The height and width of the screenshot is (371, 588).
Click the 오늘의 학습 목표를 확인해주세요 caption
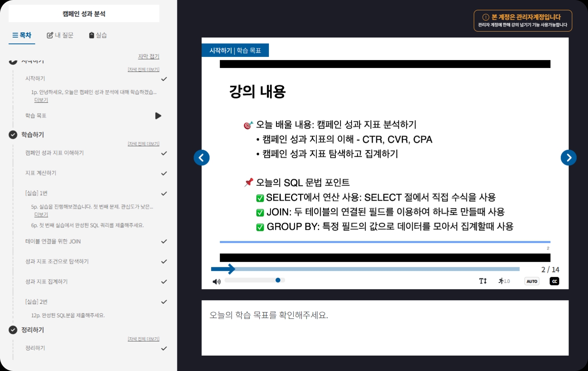(268, 315)
